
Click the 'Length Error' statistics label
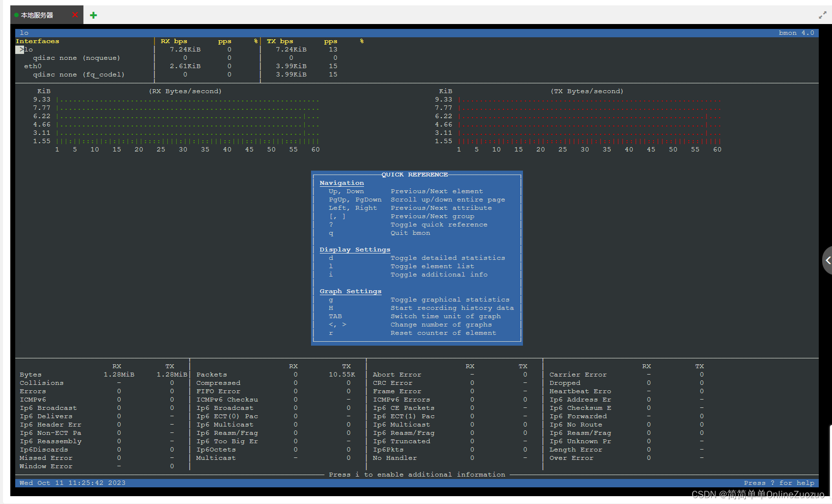576,450
